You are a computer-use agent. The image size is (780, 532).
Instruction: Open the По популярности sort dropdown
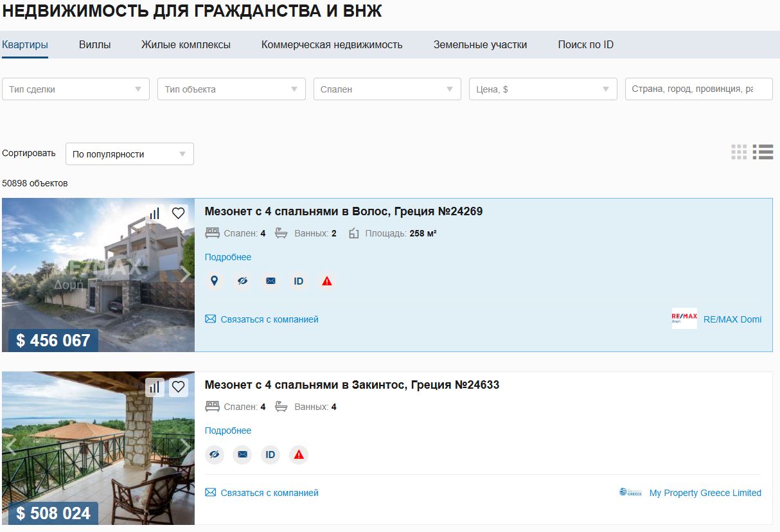[x=130, y=154]
